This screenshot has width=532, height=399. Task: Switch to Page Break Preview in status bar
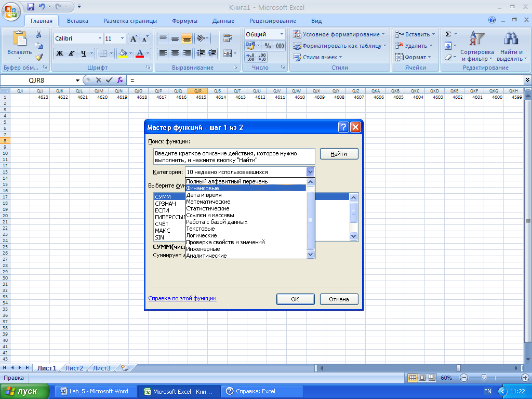pos(432,378)
